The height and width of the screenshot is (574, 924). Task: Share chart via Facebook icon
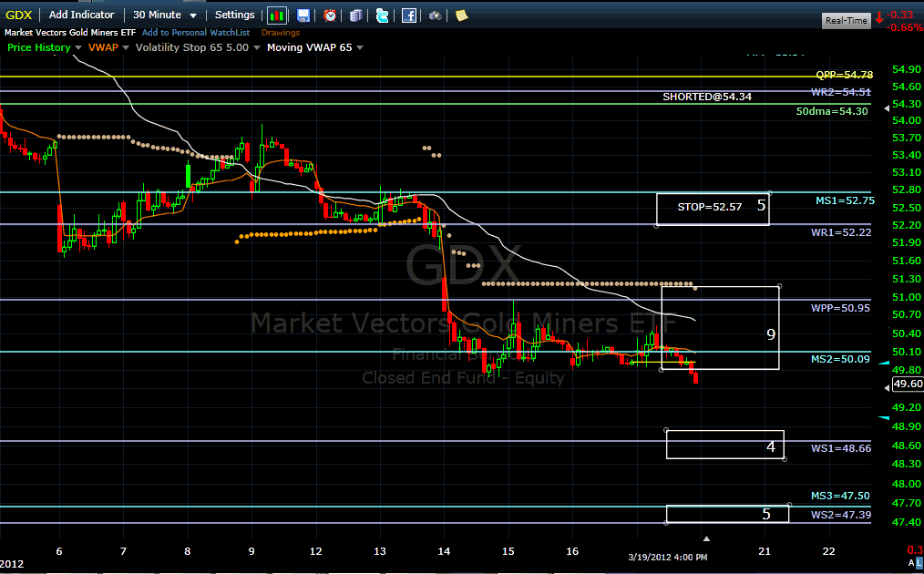[409, 15]
